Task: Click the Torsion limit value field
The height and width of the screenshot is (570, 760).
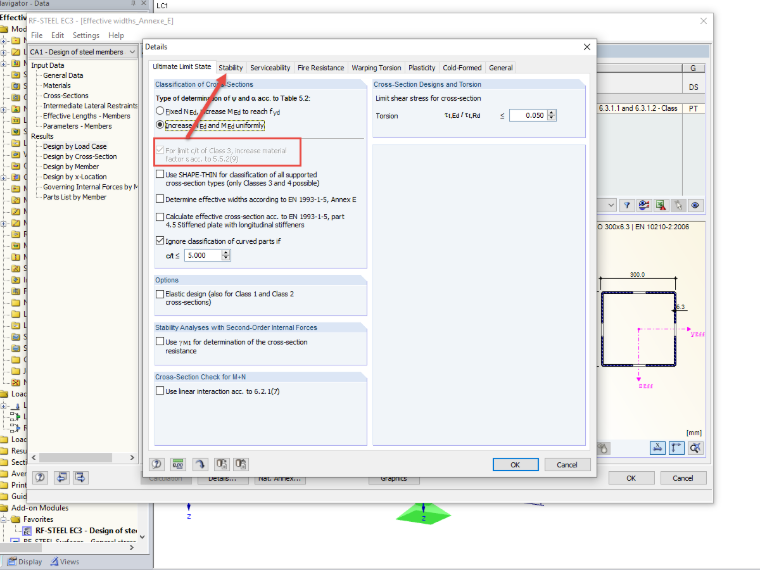Action: [x=528, y=115]
